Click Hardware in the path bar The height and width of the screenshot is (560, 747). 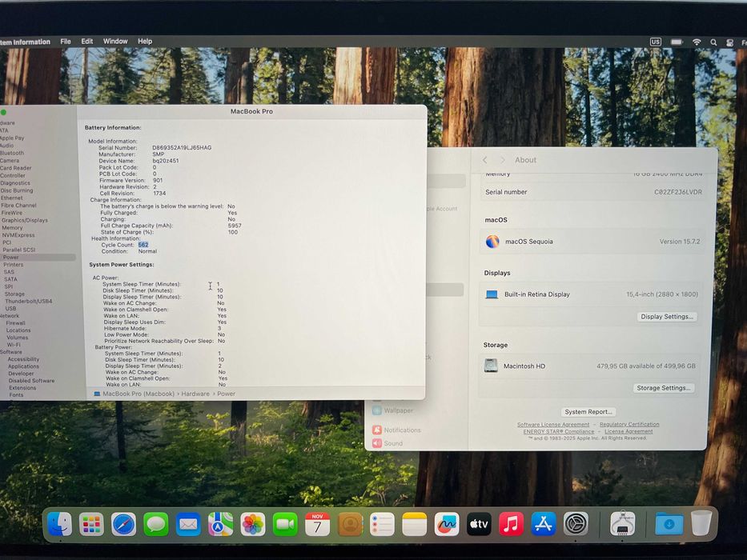coord(195,394)
